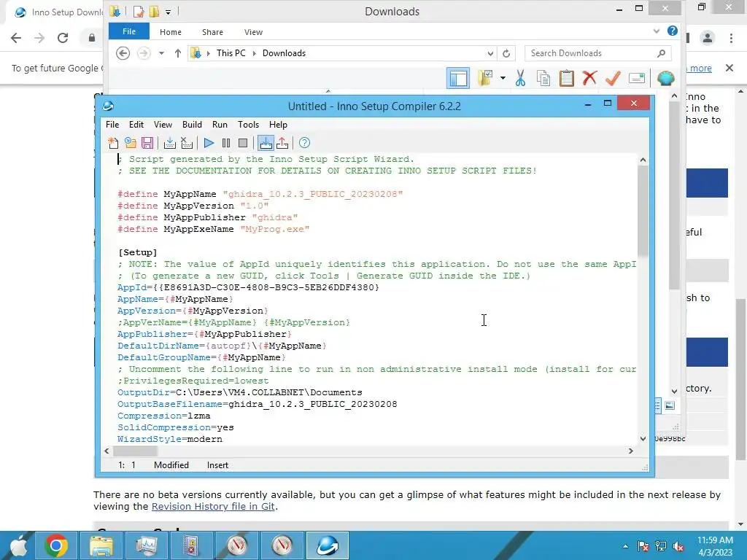Click the folder options checkmark icon in Explorer
Viewport: 747px width, 560px height.
point(485,77)
